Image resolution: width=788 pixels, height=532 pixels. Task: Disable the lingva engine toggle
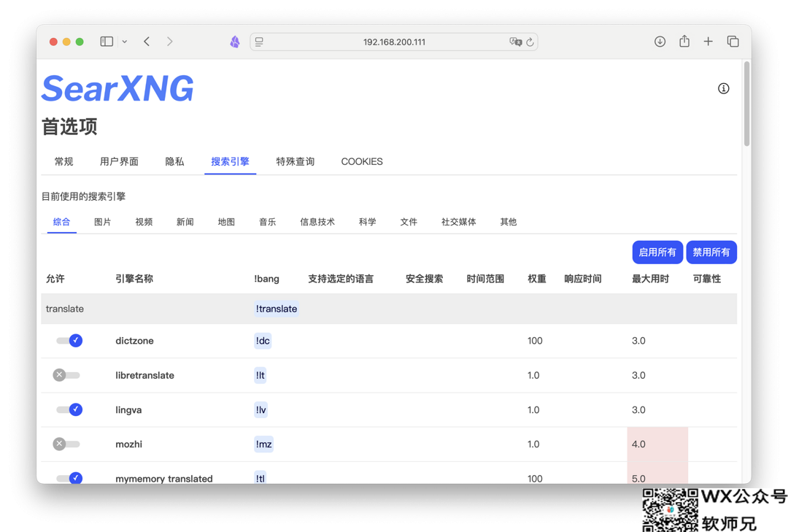pos(69,409)
